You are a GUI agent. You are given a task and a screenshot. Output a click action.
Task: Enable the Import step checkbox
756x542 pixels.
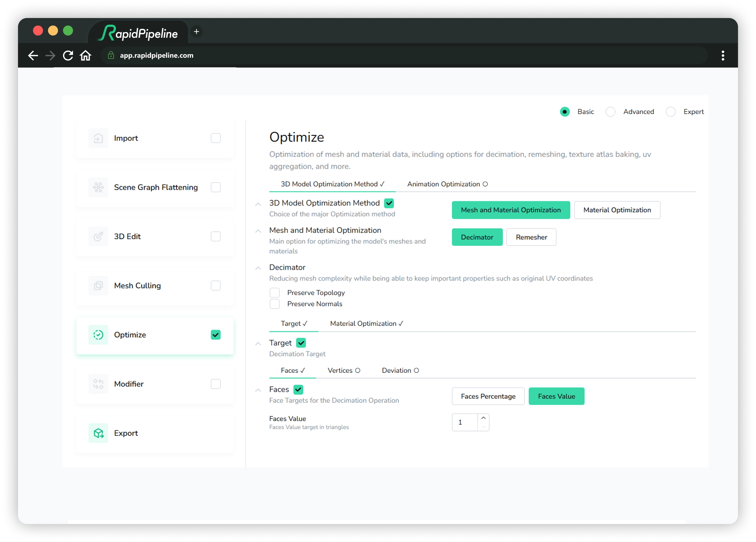[x=216, y=138]
